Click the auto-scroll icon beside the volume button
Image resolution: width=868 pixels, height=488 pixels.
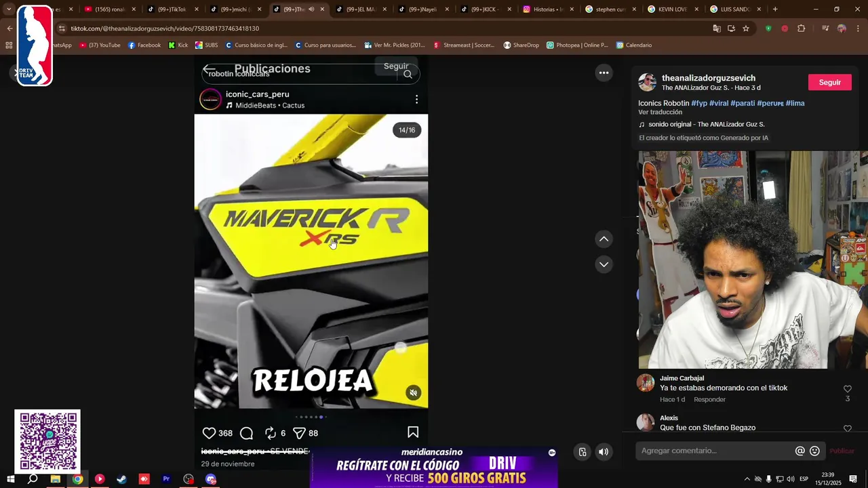tap(583, 452)
